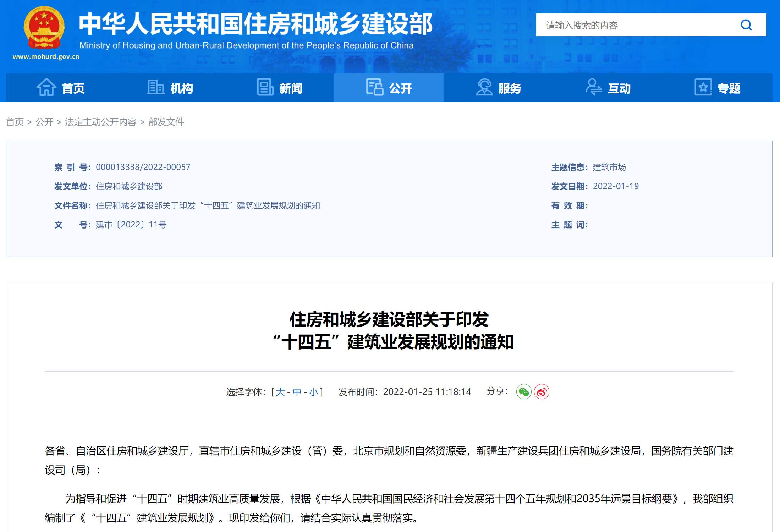Open the 机构 navigation tab

pos(170,88)
